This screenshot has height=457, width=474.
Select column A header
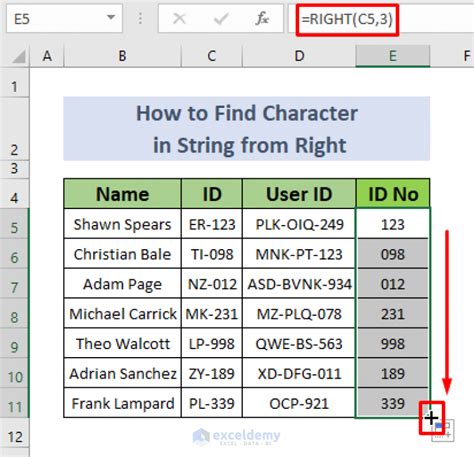tap(47, 56)
